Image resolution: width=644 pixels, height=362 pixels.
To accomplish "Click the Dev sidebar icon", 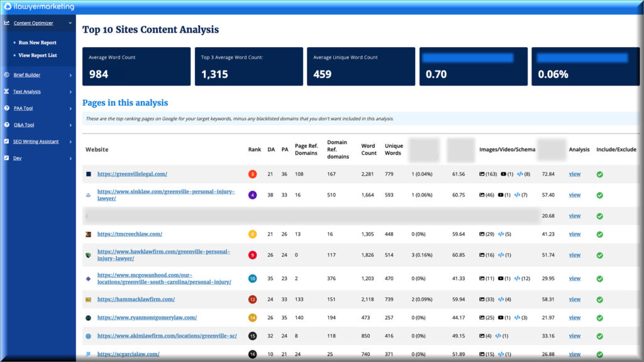I will coord(6,158).
